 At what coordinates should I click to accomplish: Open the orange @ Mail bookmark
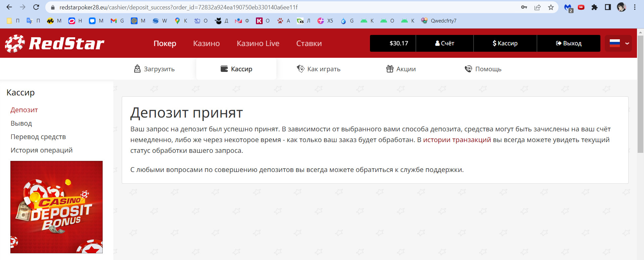(138, 21)
